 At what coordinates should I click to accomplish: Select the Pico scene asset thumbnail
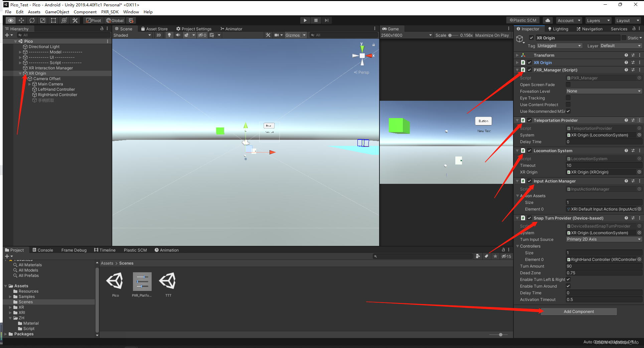(x=115, y=281)
